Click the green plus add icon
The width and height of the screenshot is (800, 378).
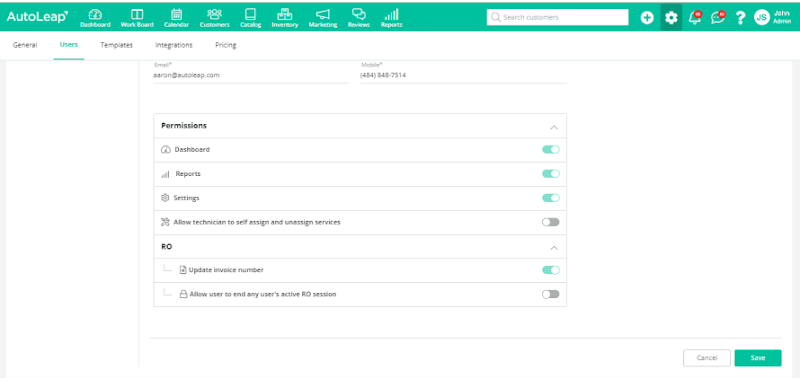tap(647, 18)
